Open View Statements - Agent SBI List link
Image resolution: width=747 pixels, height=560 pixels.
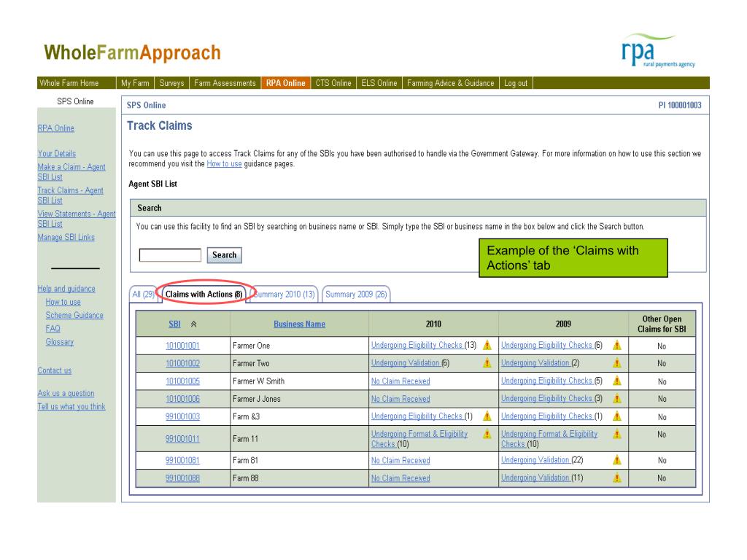[76, 219]
